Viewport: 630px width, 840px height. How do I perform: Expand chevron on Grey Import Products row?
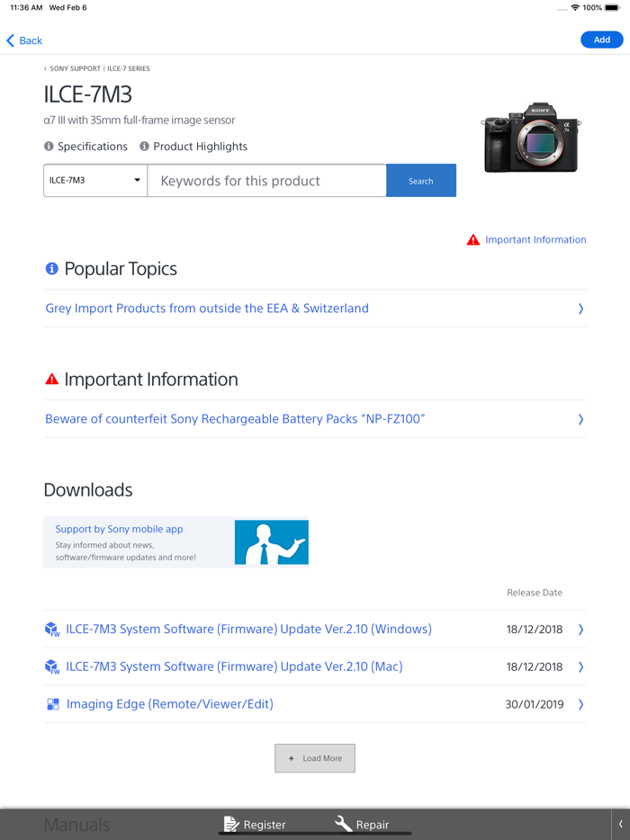[580, 308]
